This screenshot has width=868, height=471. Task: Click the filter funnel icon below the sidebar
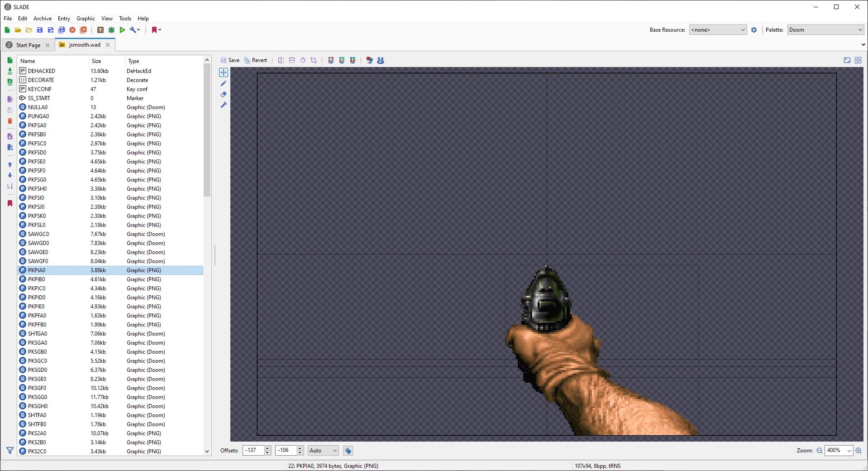click(10, 451)
